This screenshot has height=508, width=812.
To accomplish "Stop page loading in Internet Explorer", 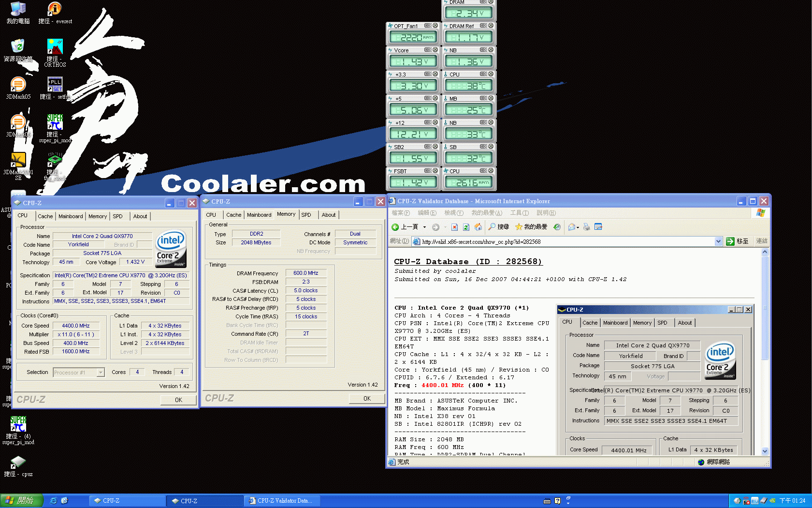I will tap(454, 227).
